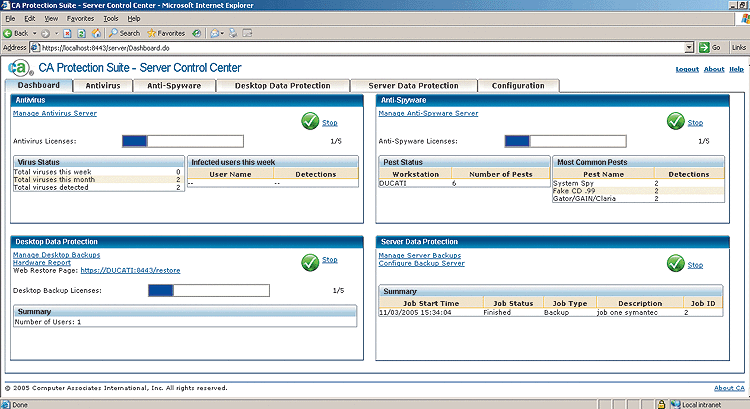
Task: Stop the Anti-Spyware service
Action: point(695,123)
